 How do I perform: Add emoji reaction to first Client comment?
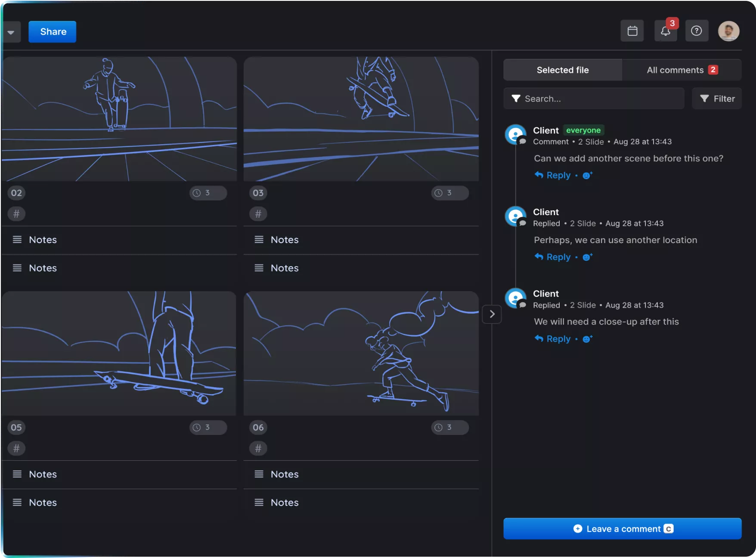click(587, 175)
